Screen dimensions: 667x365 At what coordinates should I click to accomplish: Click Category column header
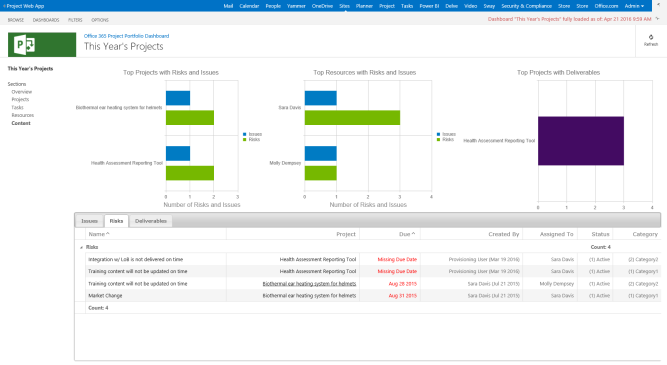click(x=645, y=234)
